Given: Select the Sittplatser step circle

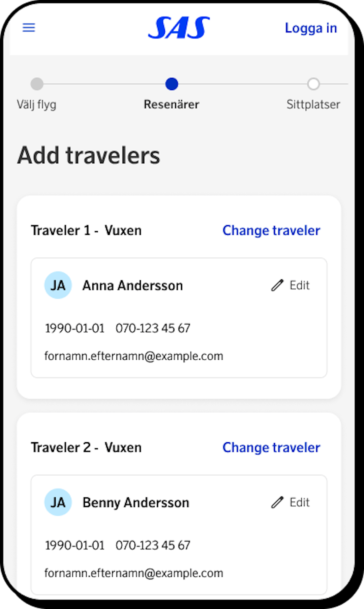Looking at the screenshot, I should pos(313,84).
